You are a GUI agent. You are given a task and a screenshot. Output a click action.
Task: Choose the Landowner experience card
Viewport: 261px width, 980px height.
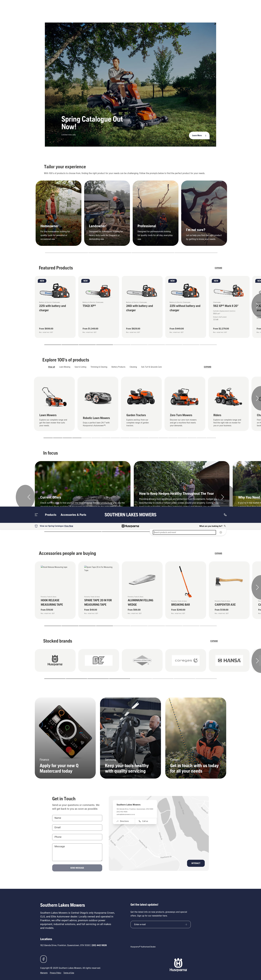click(x=107, y=213)
